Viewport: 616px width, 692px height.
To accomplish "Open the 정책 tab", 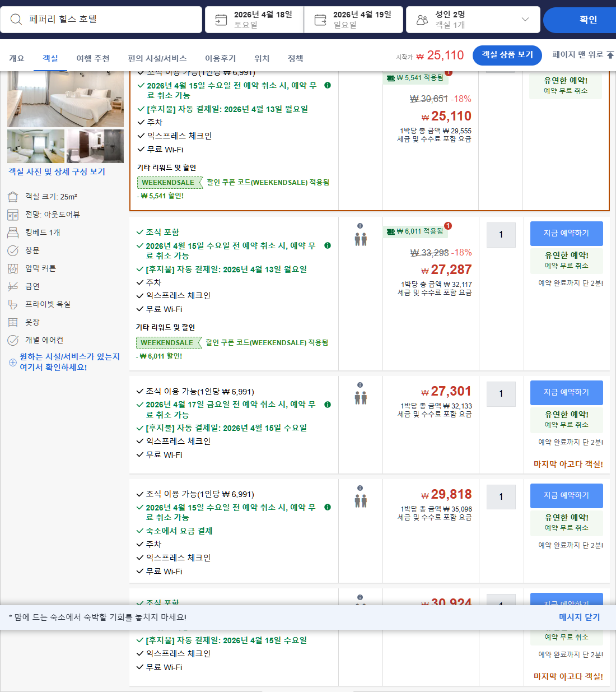I will (x=296, y=58).
